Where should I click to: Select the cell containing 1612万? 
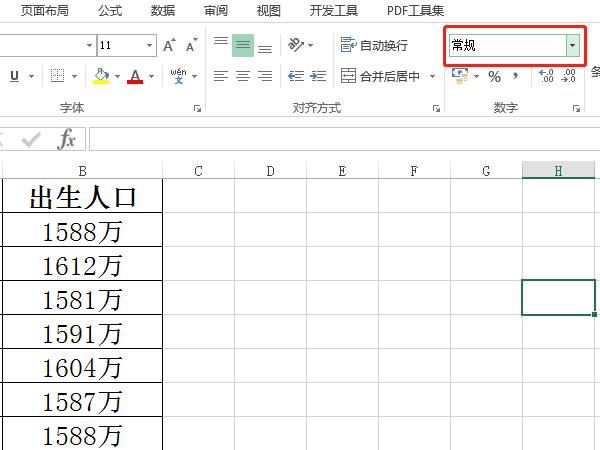(x=82, y=265)
